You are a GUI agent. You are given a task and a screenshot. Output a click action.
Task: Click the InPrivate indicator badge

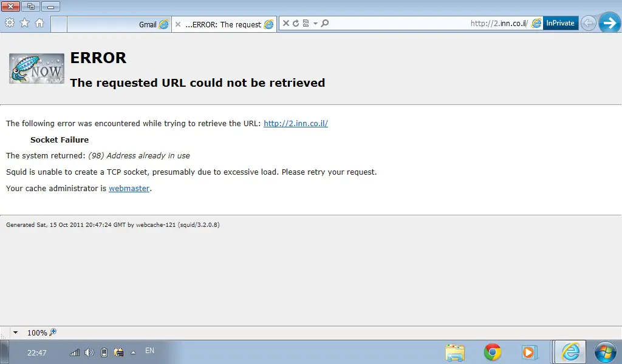(x=560, y=23)
